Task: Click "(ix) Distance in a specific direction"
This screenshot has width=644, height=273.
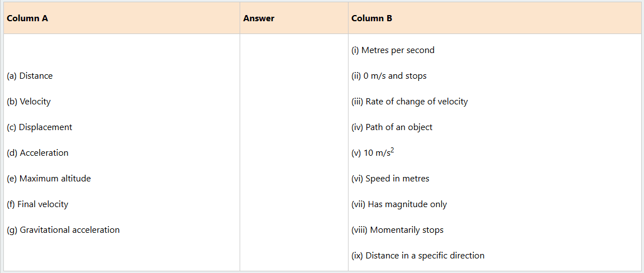Action: tap(418, 256)
